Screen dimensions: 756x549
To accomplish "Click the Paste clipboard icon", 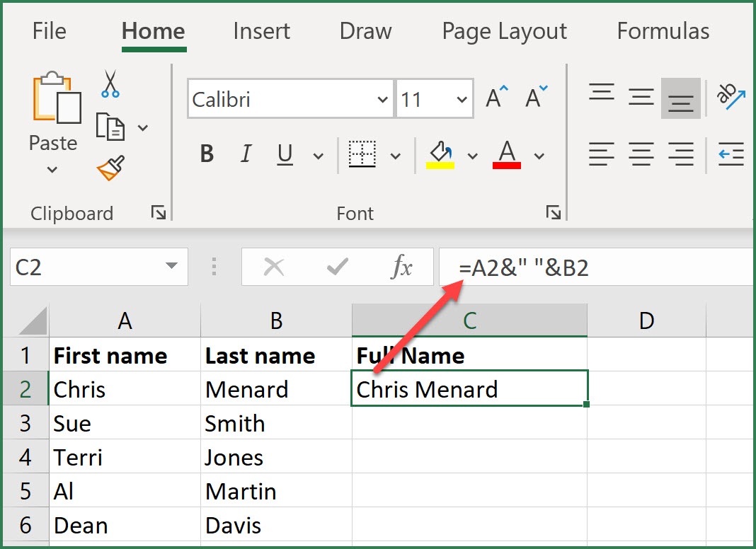I will point(57,98).
